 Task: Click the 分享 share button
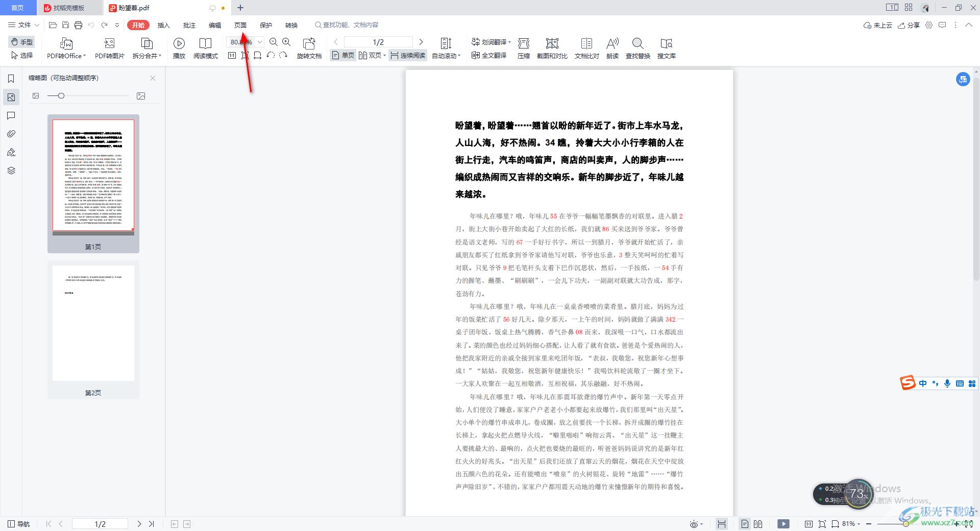point(909,25)
